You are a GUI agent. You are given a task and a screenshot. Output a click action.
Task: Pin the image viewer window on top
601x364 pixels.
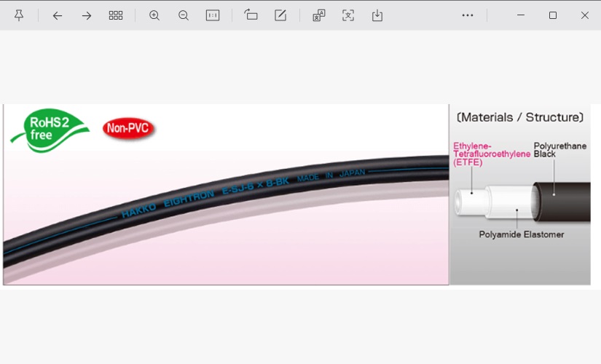19,15
